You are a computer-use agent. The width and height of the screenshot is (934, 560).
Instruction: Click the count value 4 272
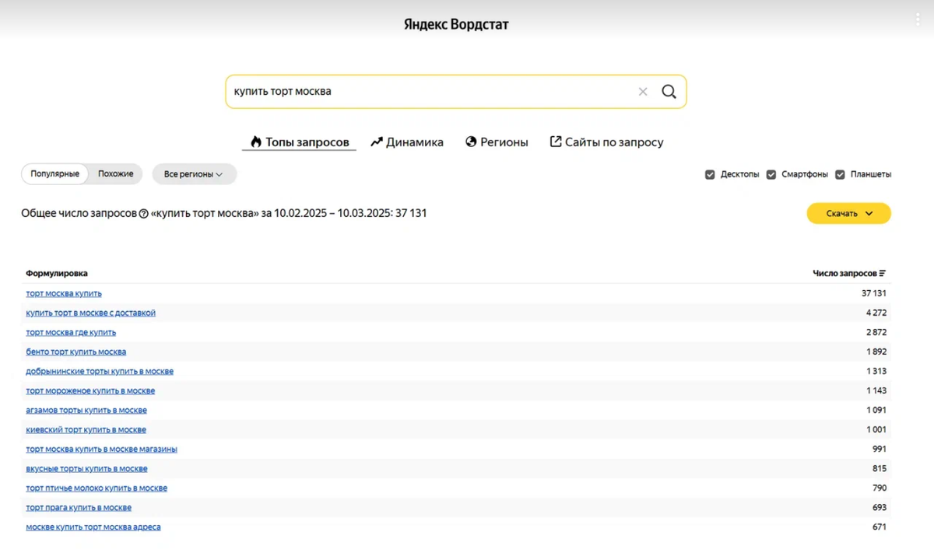876,313
